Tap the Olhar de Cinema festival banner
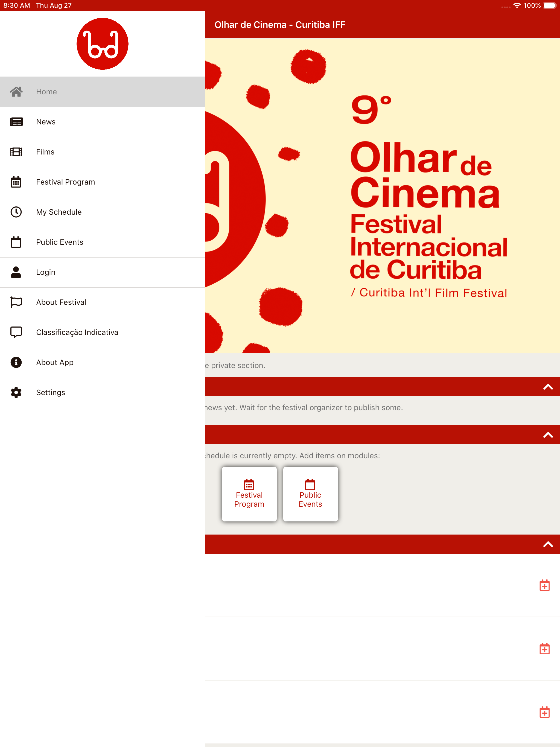 pyautogui.click(x=382, y=196)
